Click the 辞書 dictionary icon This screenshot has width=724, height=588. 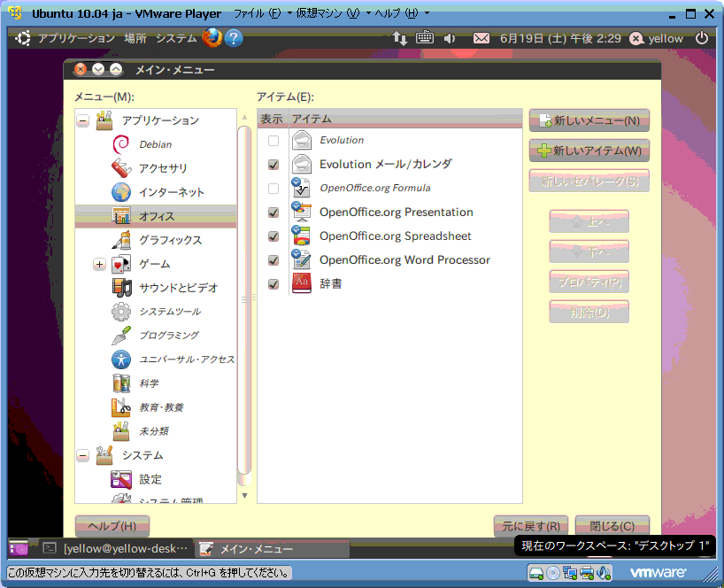coord(302,283)
